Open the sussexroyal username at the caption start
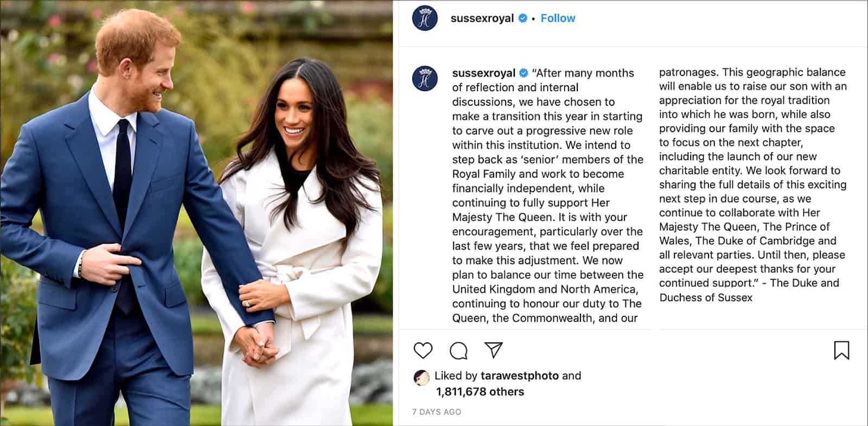The width and height of the screenshot is (868, 426). point(483,73)
